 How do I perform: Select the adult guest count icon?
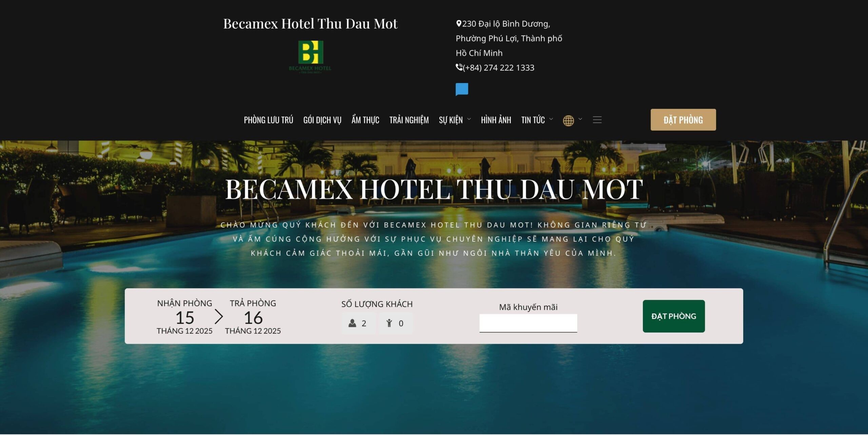tap(352, 323)
